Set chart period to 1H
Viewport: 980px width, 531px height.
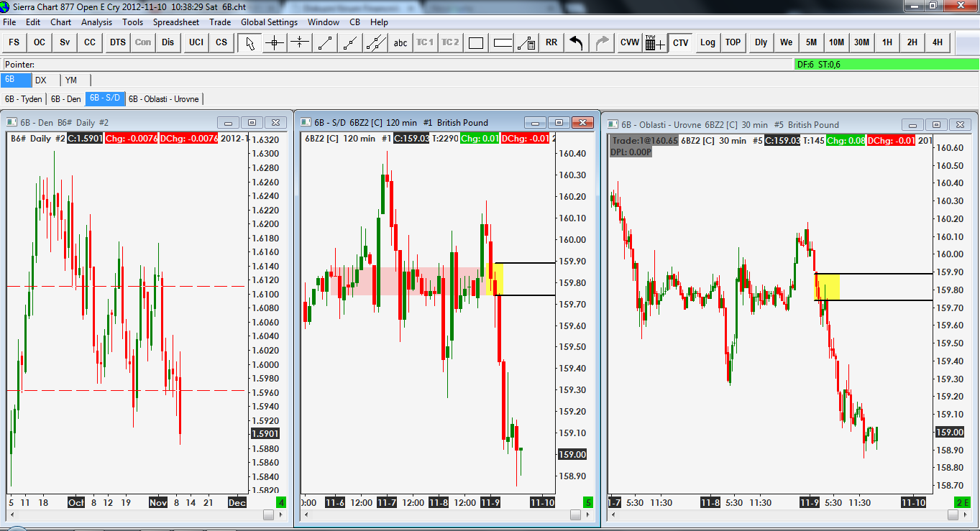coord(887,42)
